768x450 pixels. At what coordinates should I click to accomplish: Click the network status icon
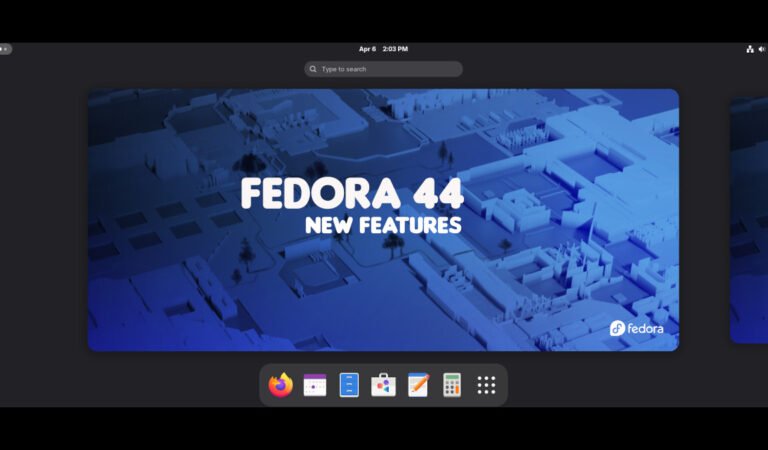[x=750, y=49]
